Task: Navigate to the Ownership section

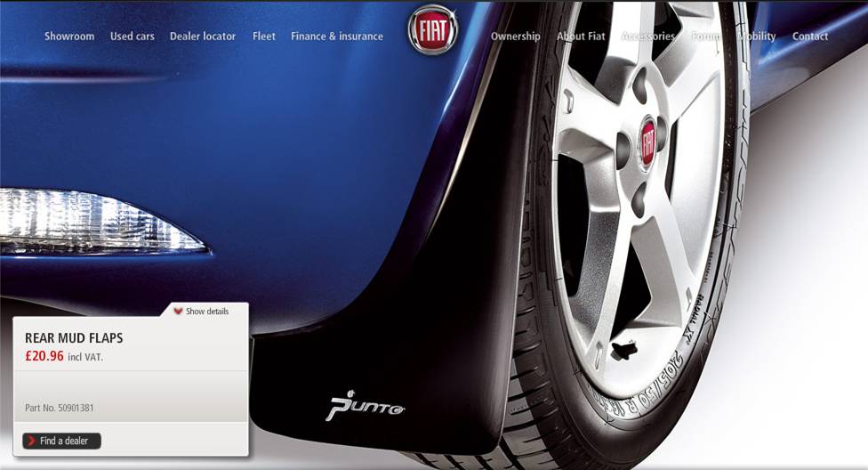Action: (516, 36)
